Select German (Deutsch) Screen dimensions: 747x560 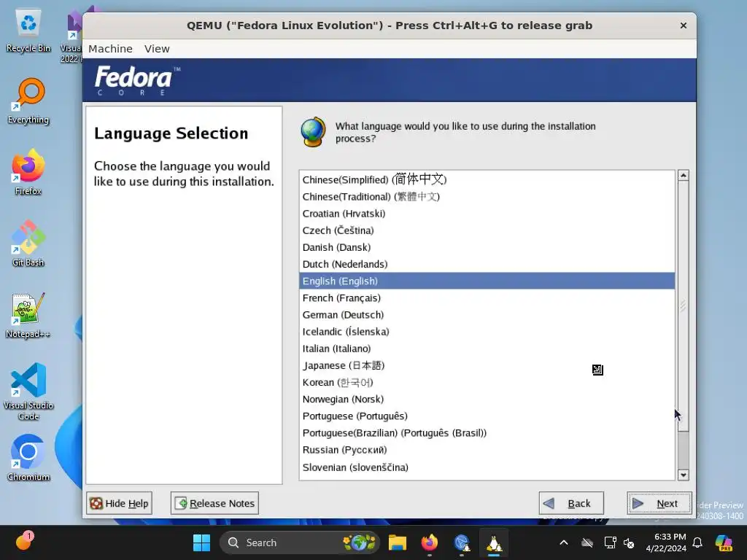(487, 315)
